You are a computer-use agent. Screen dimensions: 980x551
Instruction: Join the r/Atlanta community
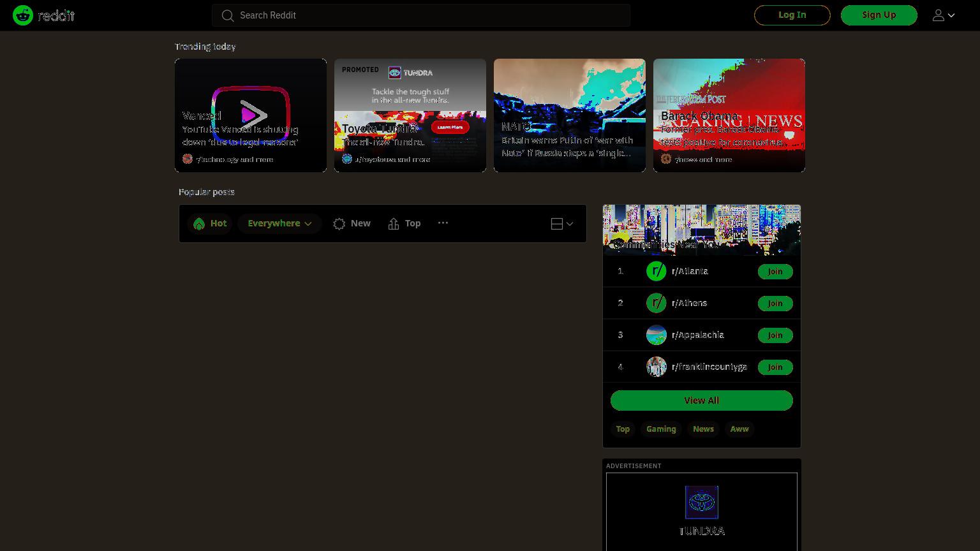point(775,272)
